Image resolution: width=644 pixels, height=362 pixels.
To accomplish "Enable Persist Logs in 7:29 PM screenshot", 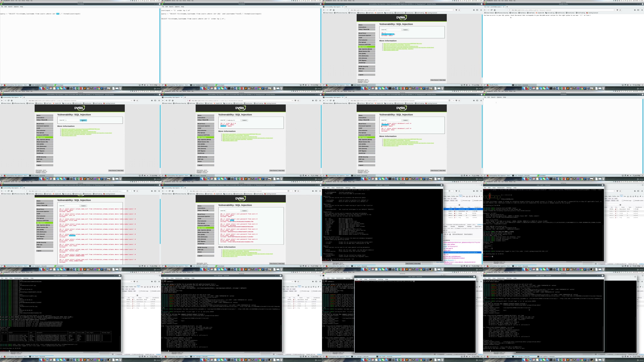I will [x=462, y=200].
